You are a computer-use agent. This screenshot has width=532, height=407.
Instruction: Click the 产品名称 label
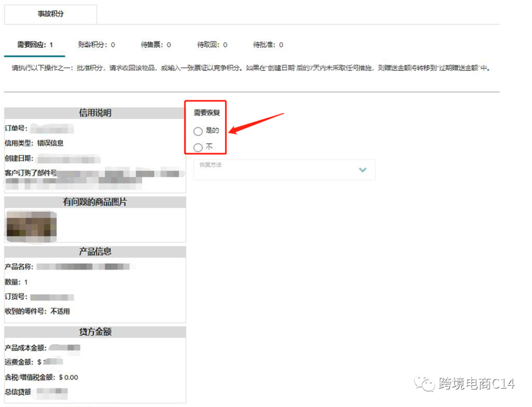(x=19, y=267)
